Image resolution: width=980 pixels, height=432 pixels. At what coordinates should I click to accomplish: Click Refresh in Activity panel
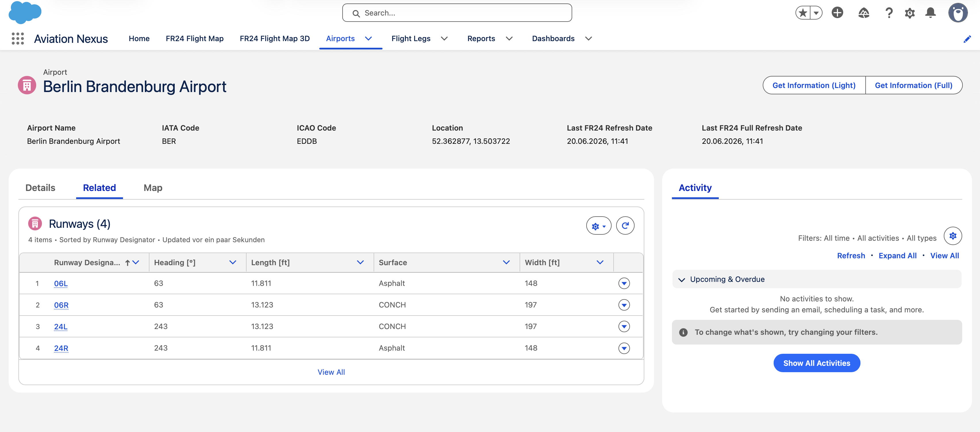pyautogui.click(x=851, y=256)
